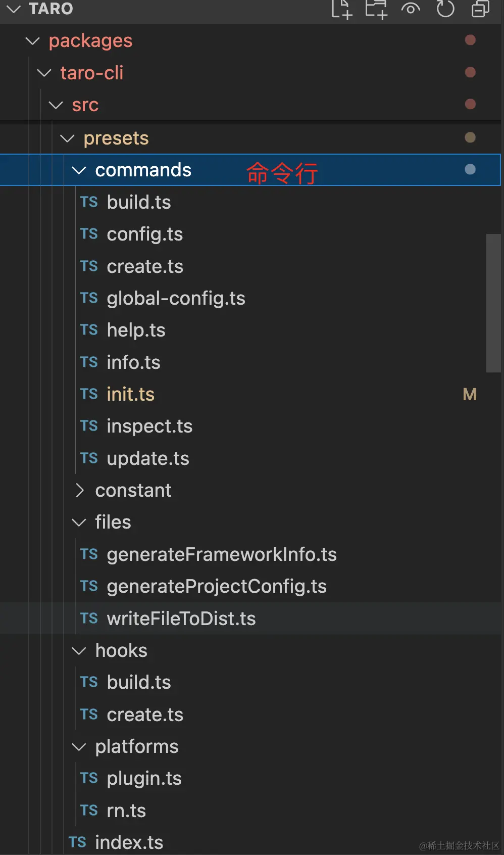Open plugin.ts in the platforms folder
This screenshot has height=855, width=504.
(x=144, y=779)
